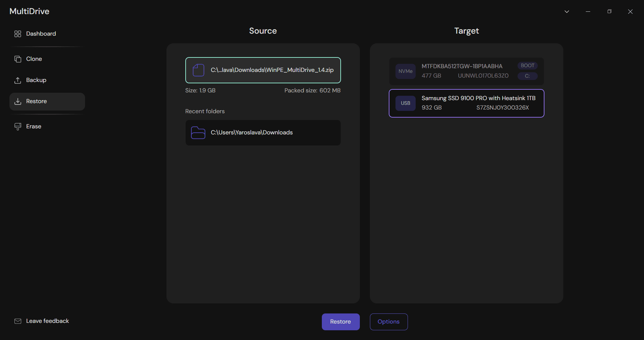The width and height of the screenshot is (644, 340).
Task: Open the Dashboard section
Action: (x=47, y=34)
